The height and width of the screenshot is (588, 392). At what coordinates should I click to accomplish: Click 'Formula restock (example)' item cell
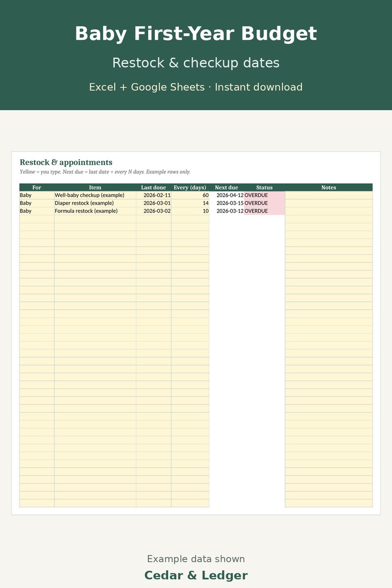tap(95, 211)
